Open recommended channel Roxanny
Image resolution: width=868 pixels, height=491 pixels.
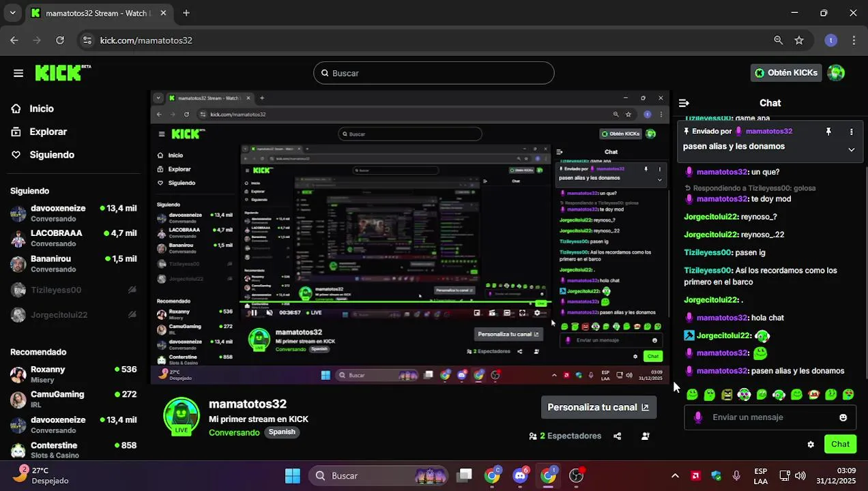pos(74,374)
